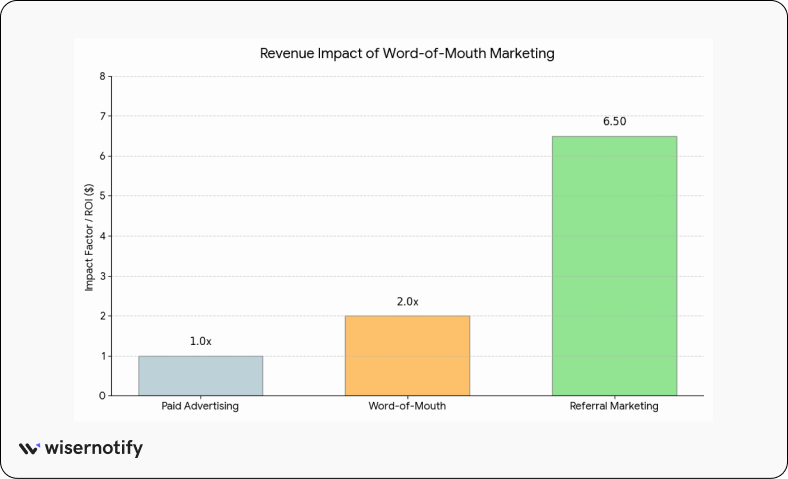Click the y-axis tick labeled 8
788x479 pixels.
pyautogui.click(x=102, y=76)
